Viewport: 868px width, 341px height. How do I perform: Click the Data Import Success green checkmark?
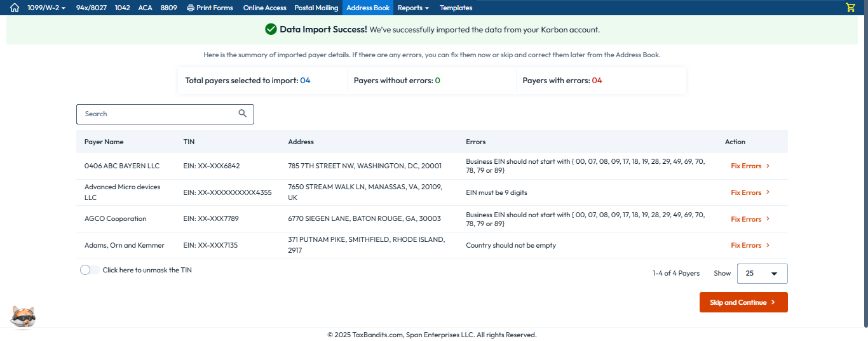pos(271,29)
